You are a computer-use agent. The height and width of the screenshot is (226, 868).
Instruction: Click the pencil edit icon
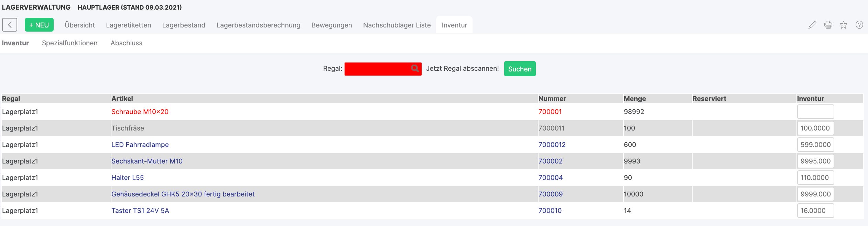(812, 25)
